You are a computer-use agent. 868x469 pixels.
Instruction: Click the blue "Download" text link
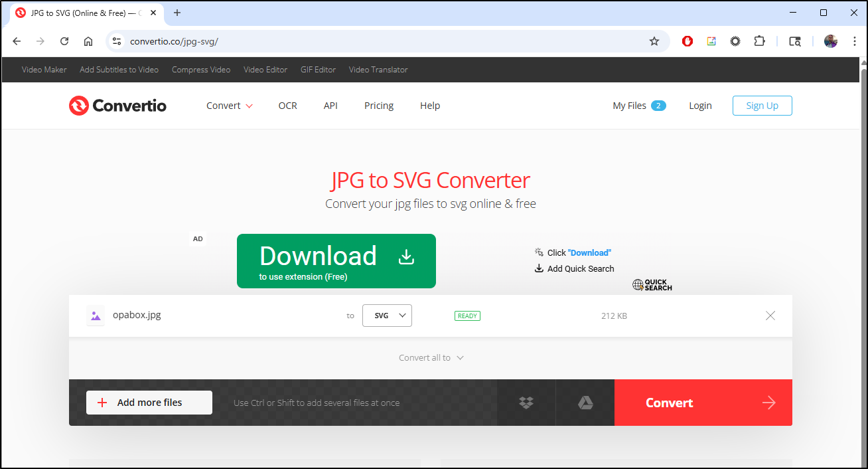pyautogui.click(x=589, y=252)
